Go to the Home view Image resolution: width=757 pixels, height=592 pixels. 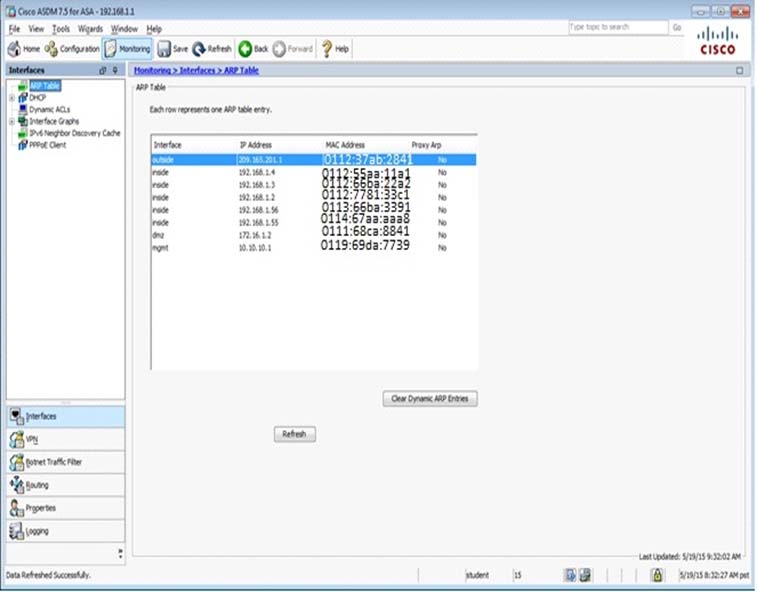point(24,49)
